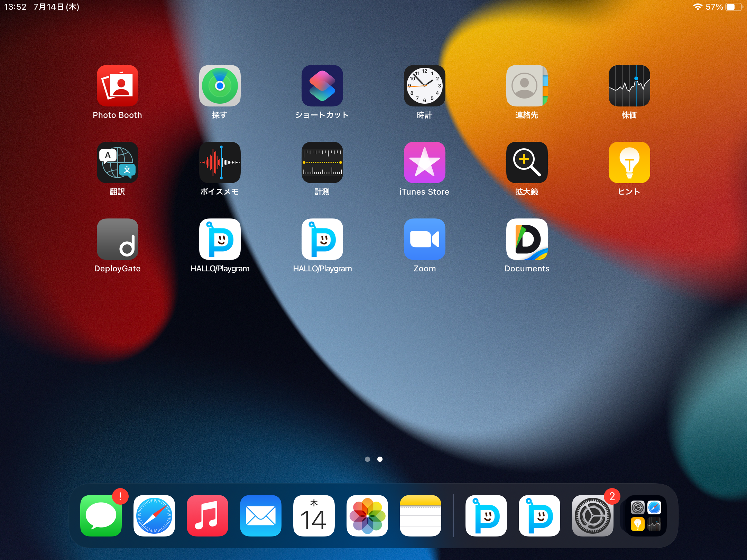Tap the date 7月14日 (木)
747x560 pixels.
pyautogui.click(x=56, y=7)
